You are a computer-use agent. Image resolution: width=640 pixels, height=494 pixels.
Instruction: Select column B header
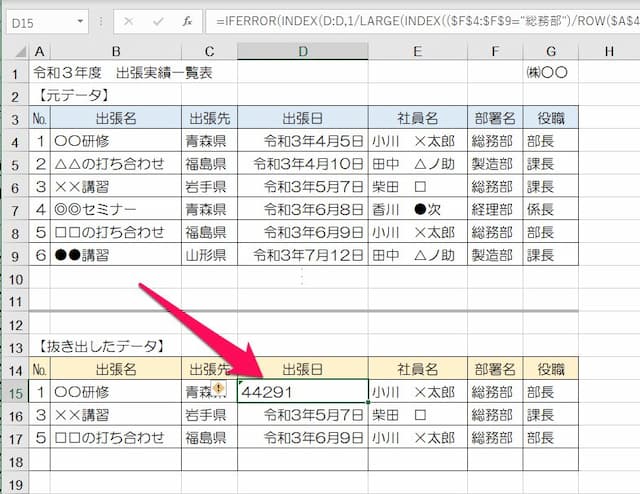click(x=116, y=52)
